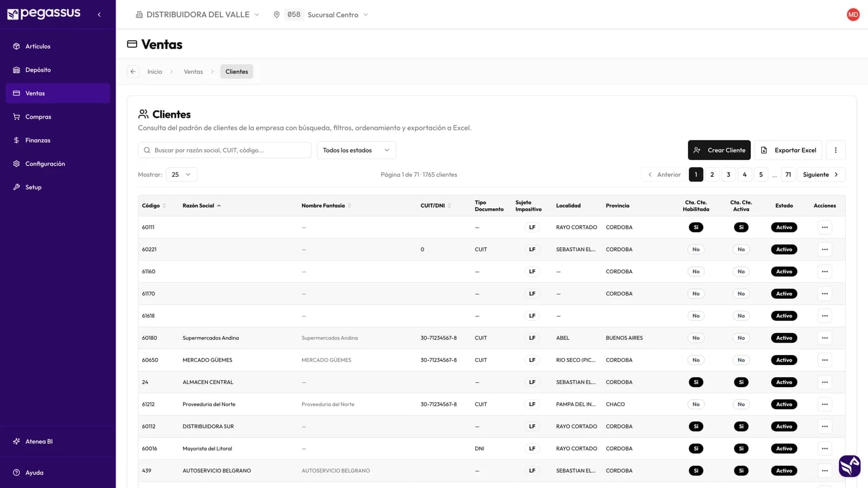Collapse the sidebar with the chevron icon
Image resolution: width=868 pixels, height=488 pixels.
pyautogui.click(x=99, y=15)
